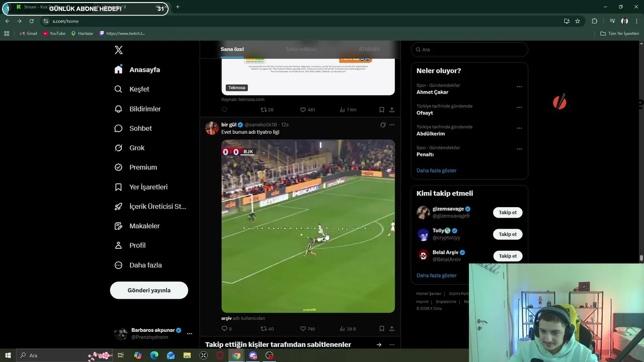644x362 pixels.
Task: Open Sohbet chat icon
Action: (x=118, y=128)
